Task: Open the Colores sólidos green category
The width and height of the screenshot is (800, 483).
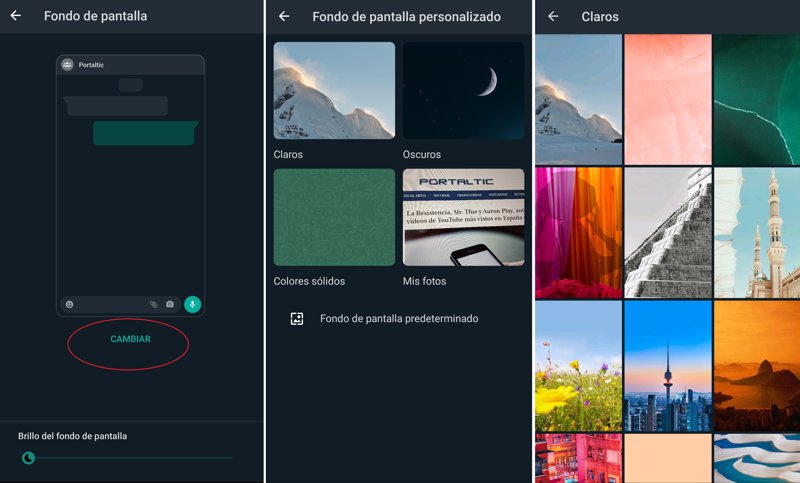Action: [334, 217]
